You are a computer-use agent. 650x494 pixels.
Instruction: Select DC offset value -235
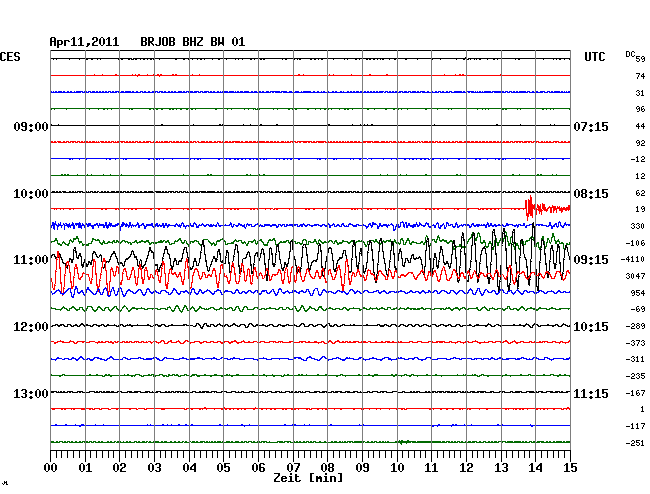coord(635,376)
